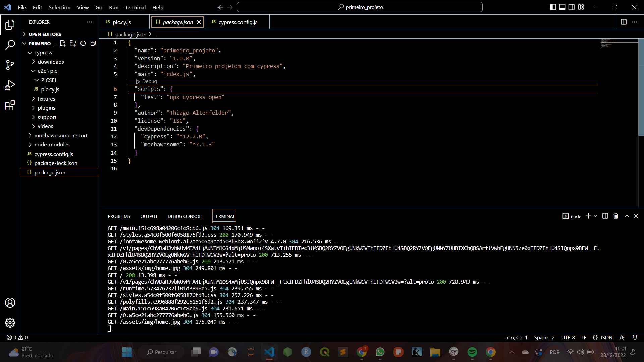Screen dimensions: 644x362
Task: Go to line via Ln 6, Col 1
Action: coord(516,337)
